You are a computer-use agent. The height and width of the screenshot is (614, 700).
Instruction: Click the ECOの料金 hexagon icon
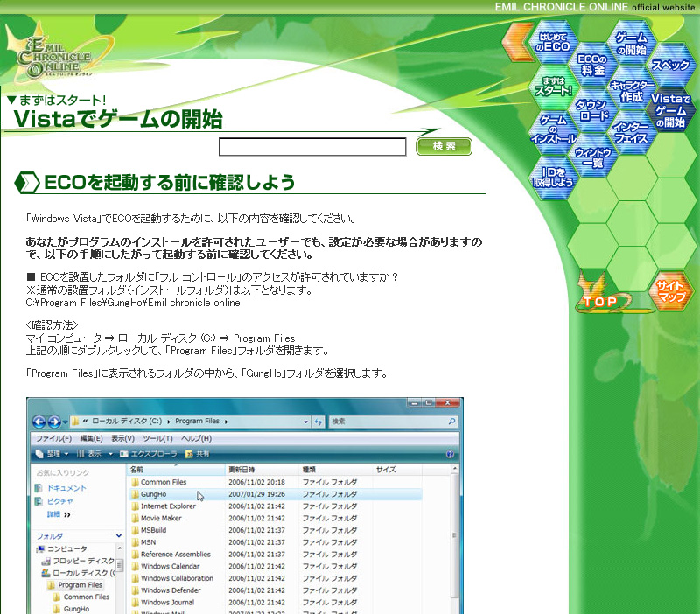pyautogui.click(x=592, y=64)
